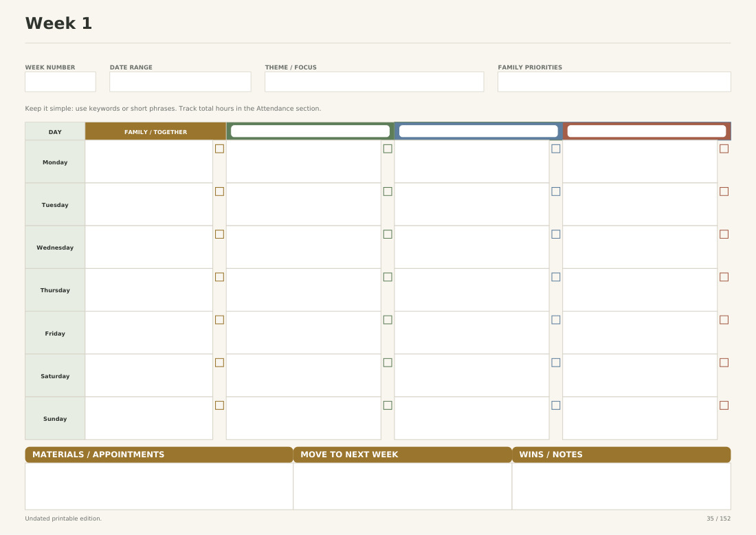Image resolution: width=756 pixels, height=535 pixels.
Task: Check Thursday's blue column checkbox
Action: [x=556, y=277]
